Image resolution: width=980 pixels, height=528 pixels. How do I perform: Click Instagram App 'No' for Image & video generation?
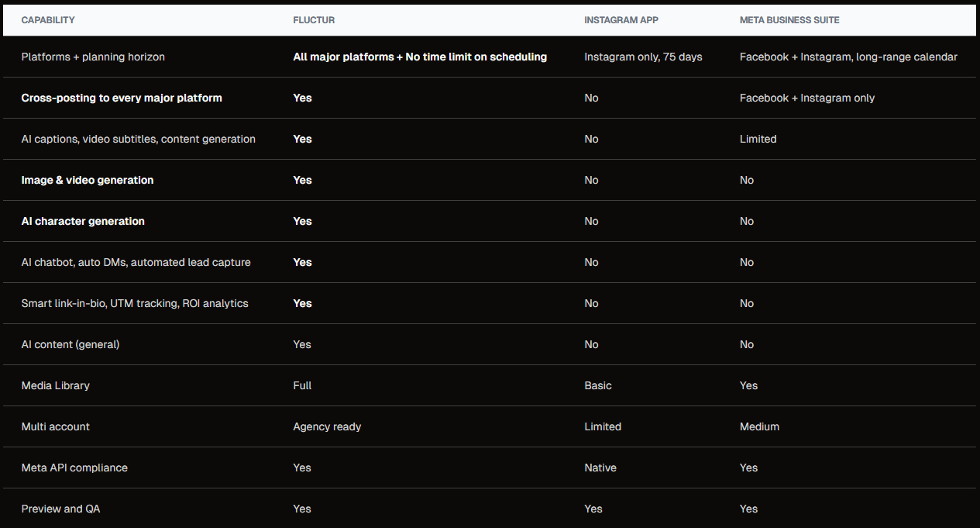coord(591,180)
